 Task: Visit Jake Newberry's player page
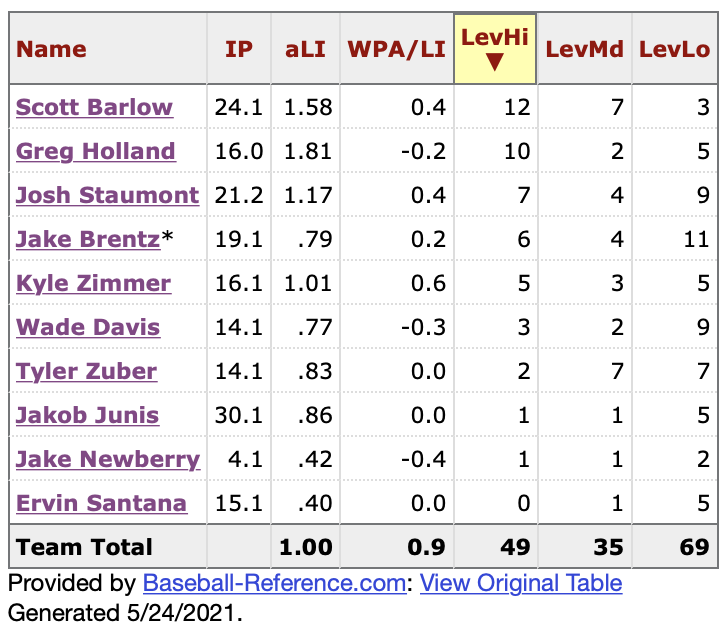108,460
